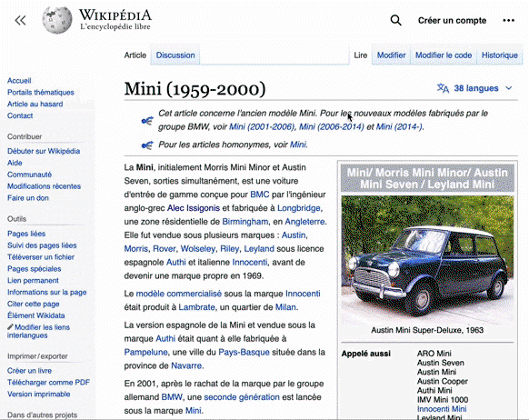The image size is (529, 420).
Task: Click Faire un don
Action: [x=28, y=198]
